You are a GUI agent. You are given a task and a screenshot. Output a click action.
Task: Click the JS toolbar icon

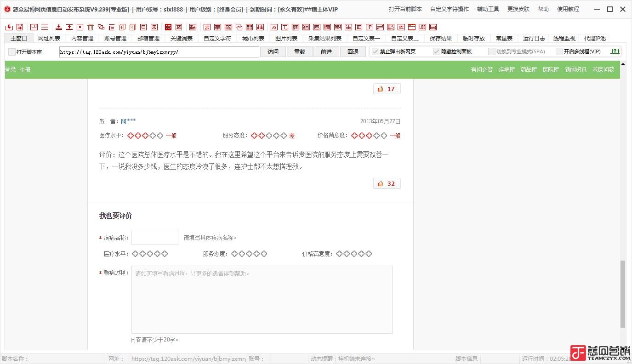(x=274, y=27)
